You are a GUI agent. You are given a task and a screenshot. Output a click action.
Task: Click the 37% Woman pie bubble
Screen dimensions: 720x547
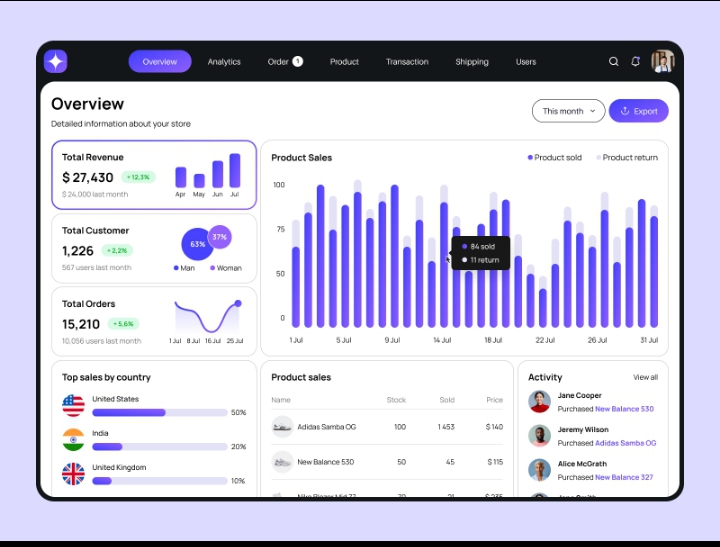pyautogui.click(x=219, y=237)
